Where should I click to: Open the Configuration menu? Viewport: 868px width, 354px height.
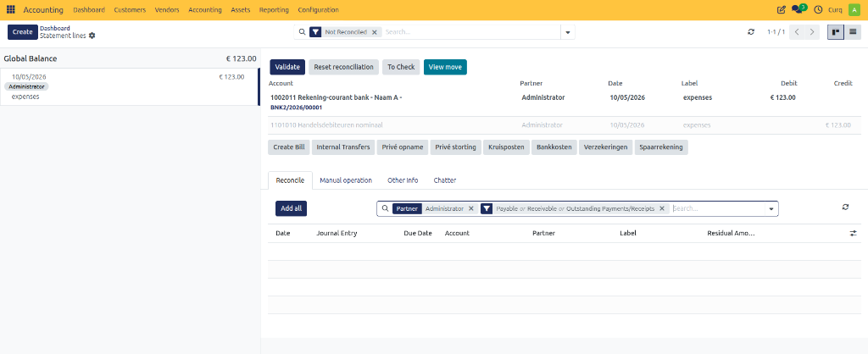(x=319, y=10)
